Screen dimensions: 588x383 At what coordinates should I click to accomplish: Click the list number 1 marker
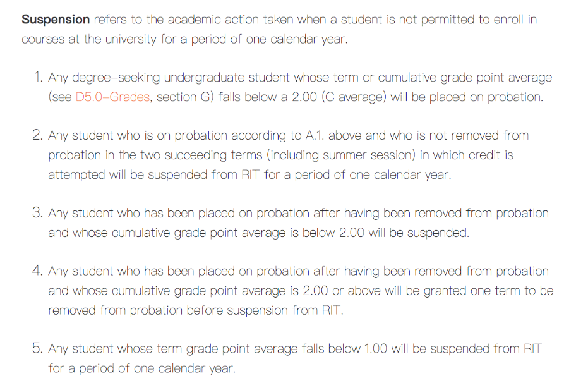point(38,78)
